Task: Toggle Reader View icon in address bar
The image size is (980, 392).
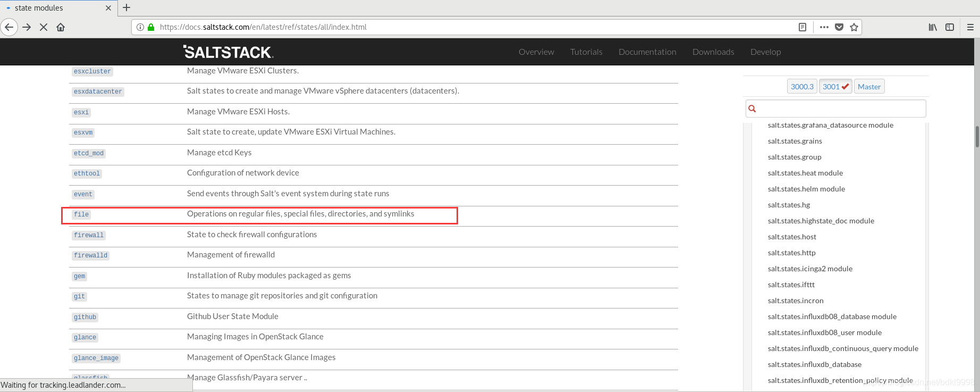Action: click(802, 27)
